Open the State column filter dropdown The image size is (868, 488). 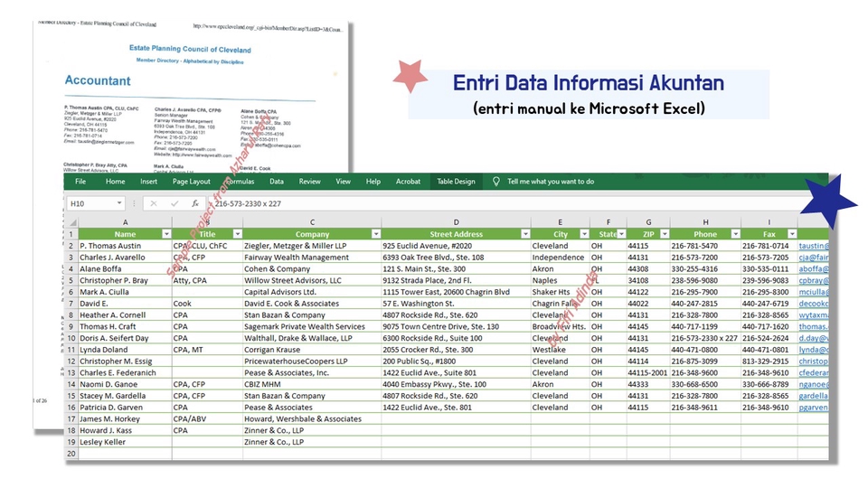point(622,234)
